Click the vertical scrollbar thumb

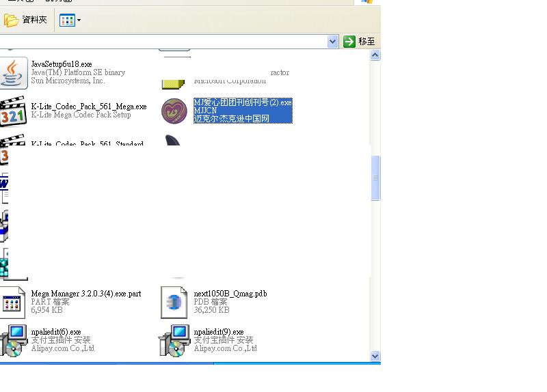click(375, 178)
